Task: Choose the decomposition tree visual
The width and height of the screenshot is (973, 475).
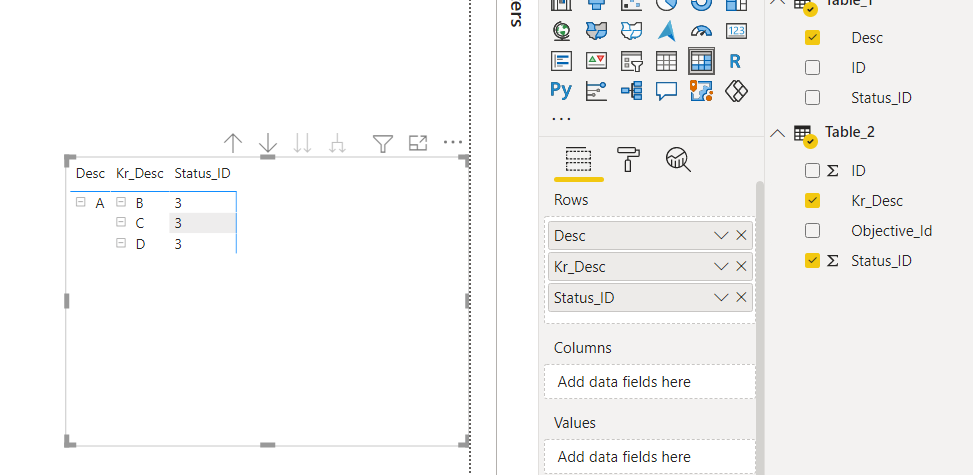Action: pos(631,91)
